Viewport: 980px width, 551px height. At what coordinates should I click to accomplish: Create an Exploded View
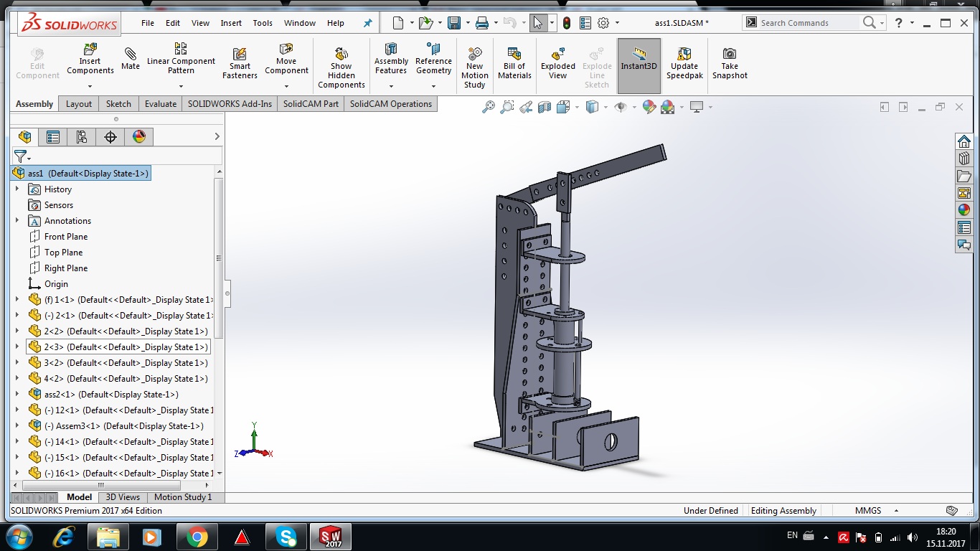click(x=557, y=63)
